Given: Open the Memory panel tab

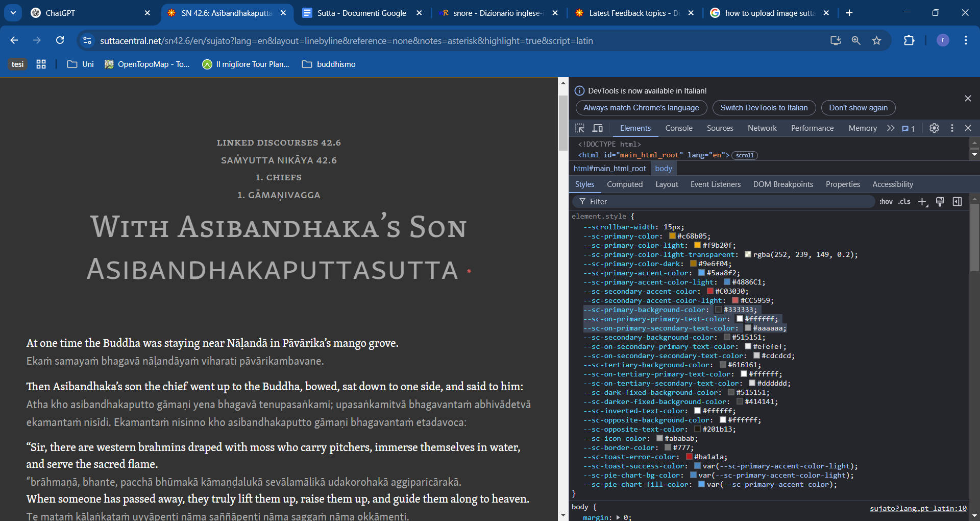Looking at the screenshot, I should [x=863, y=128].
